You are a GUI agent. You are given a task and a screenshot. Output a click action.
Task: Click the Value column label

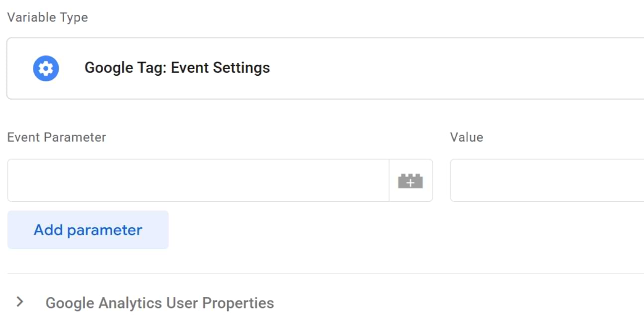click(x=466, y=137)
